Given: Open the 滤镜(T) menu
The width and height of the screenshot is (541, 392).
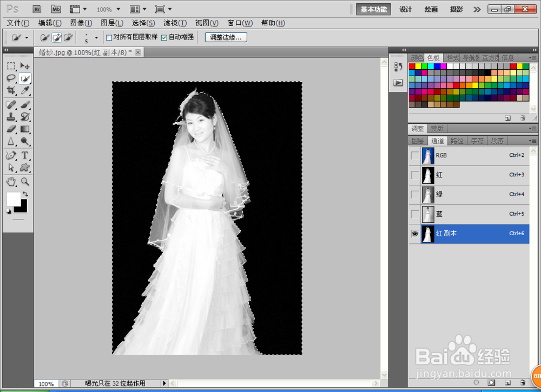Looking at the screenshot, I should 175,23.
